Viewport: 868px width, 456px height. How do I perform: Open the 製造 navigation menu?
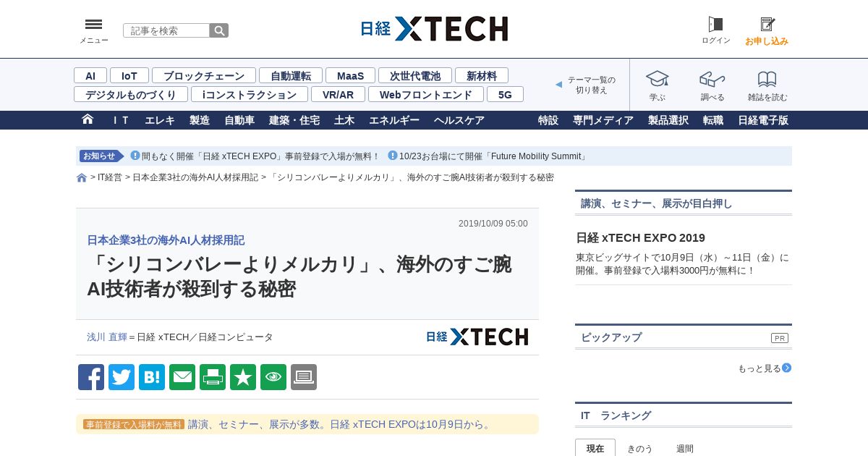(200, 120)
